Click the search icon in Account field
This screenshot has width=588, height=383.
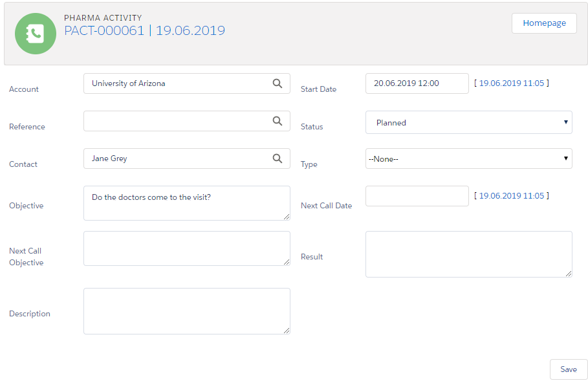[x=277, y=83]
